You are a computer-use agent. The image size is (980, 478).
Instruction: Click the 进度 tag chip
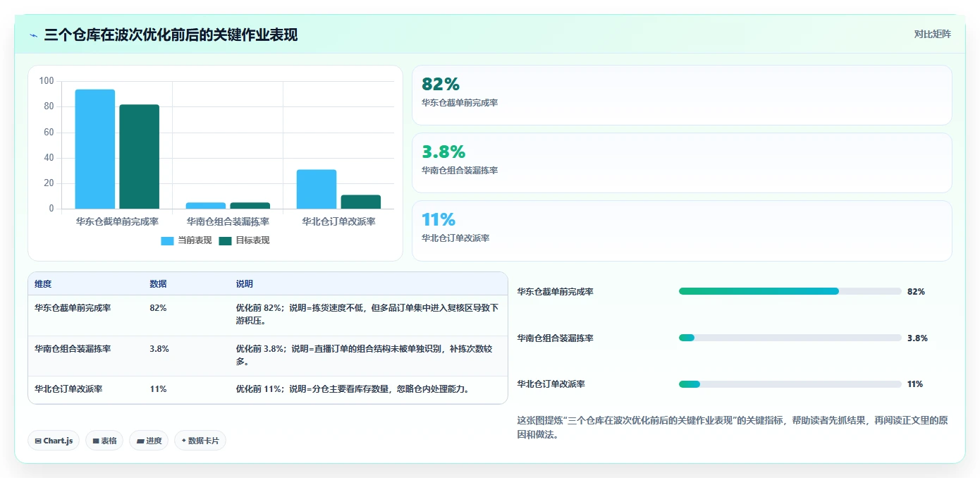coord(149,441)
